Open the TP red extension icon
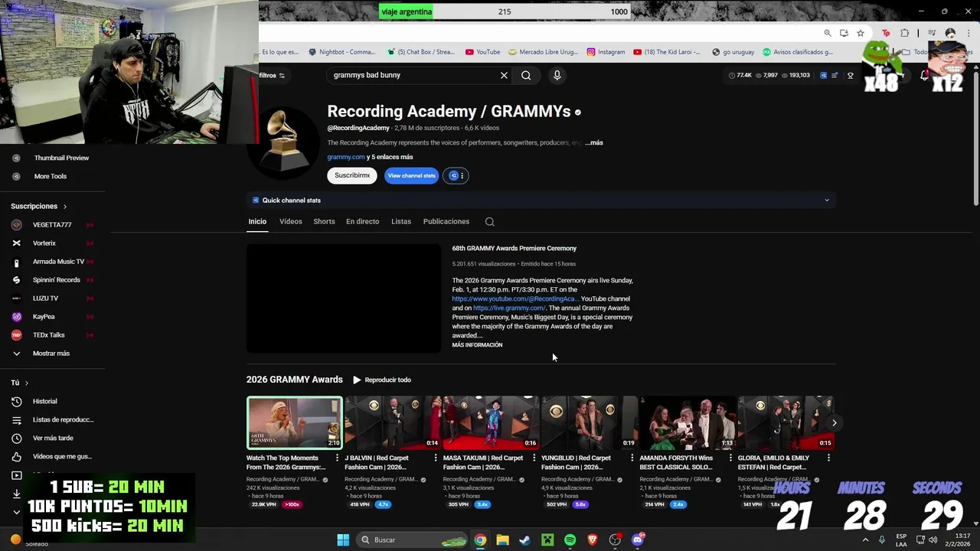Screen dimensions: 980x551 [886, 33]
